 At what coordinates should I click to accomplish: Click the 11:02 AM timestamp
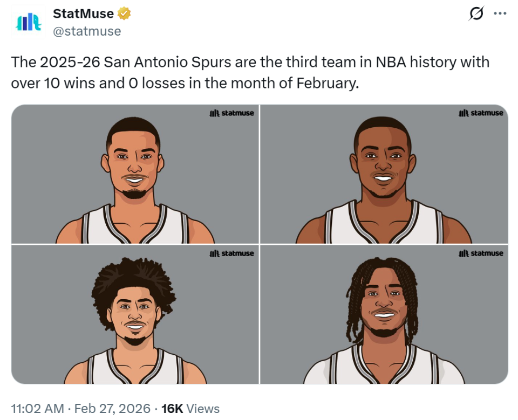(x=37, y=409)
